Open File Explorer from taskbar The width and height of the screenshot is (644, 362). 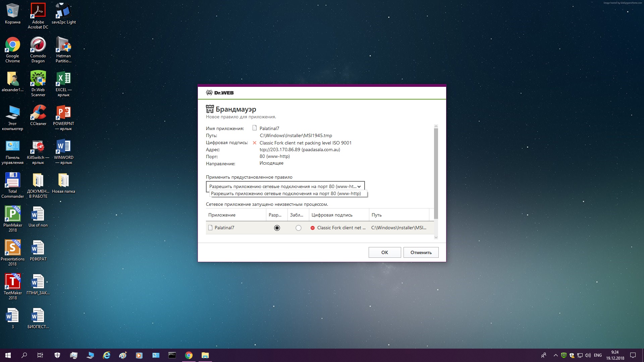click(x=205, y=355)
